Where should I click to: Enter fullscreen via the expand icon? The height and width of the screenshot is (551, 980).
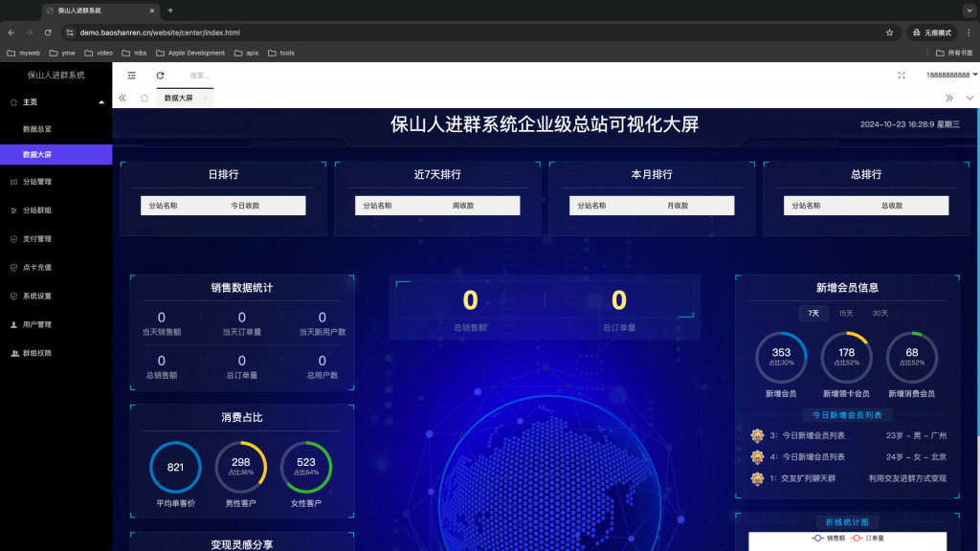[x=902, y=75]
